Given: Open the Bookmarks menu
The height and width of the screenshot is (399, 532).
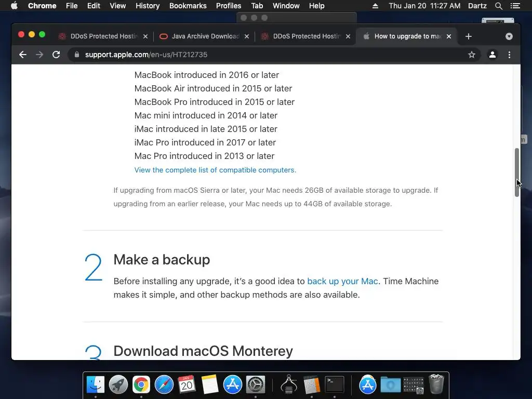Looking at the screenshot, I should 188,6.
